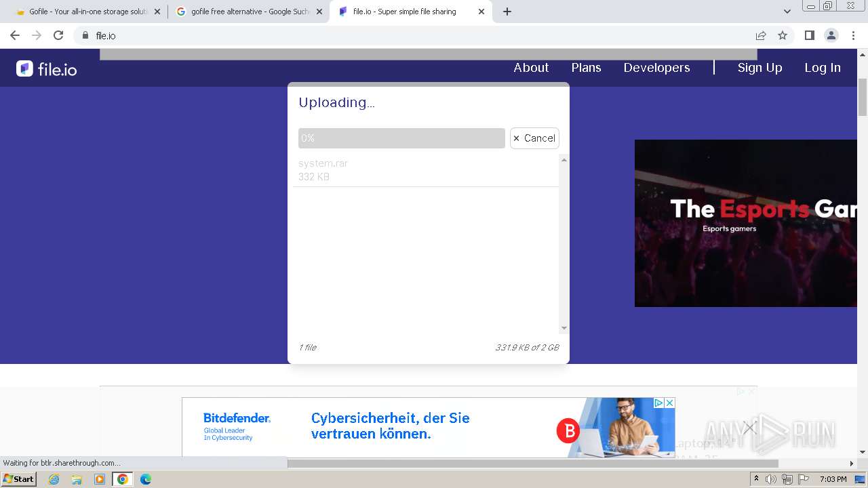The image size is (868, 488).
Task: Click the site info lock icon
Action: click(x=85, y=35)
